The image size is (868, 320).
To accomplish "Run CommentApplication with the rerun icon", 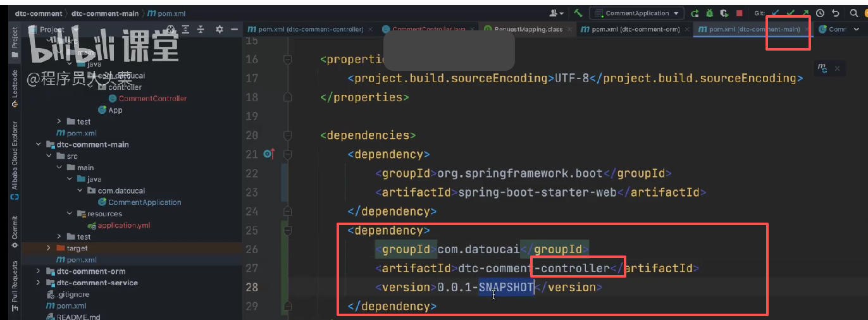I will click(x=695, y=13).
